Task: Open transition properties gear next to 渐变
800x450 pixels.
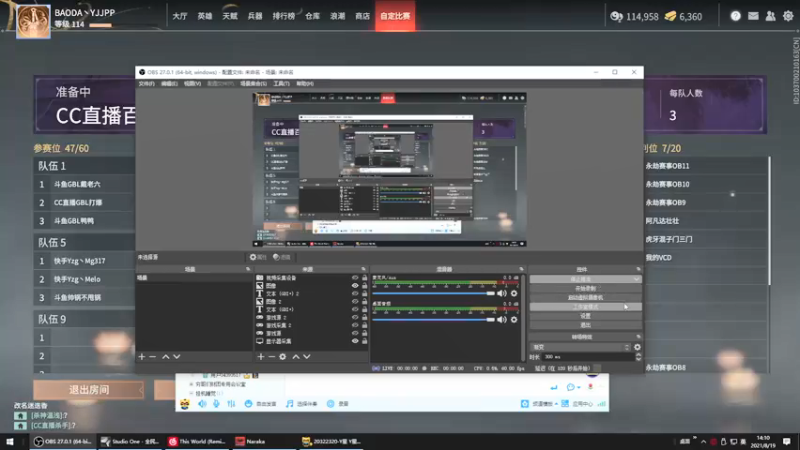Action: (x=637, y=347)
